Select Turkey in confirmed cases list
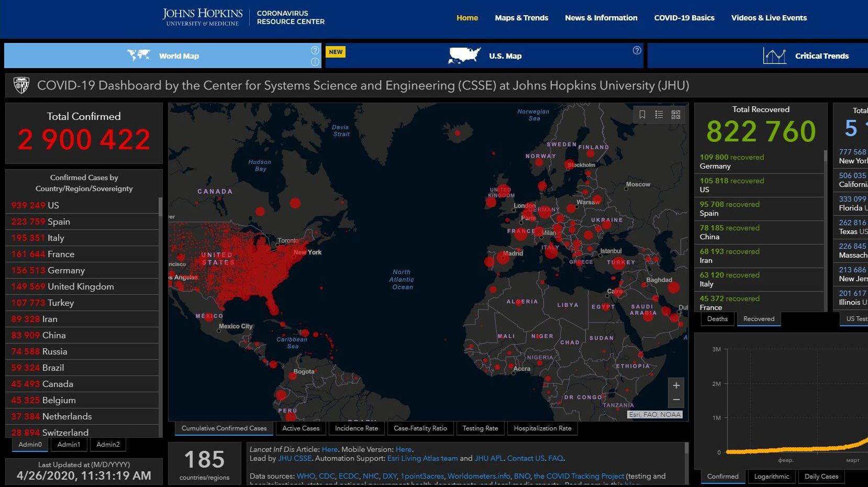Image resolution: width=868 pixels, height=487 pixels. (82, 303)
